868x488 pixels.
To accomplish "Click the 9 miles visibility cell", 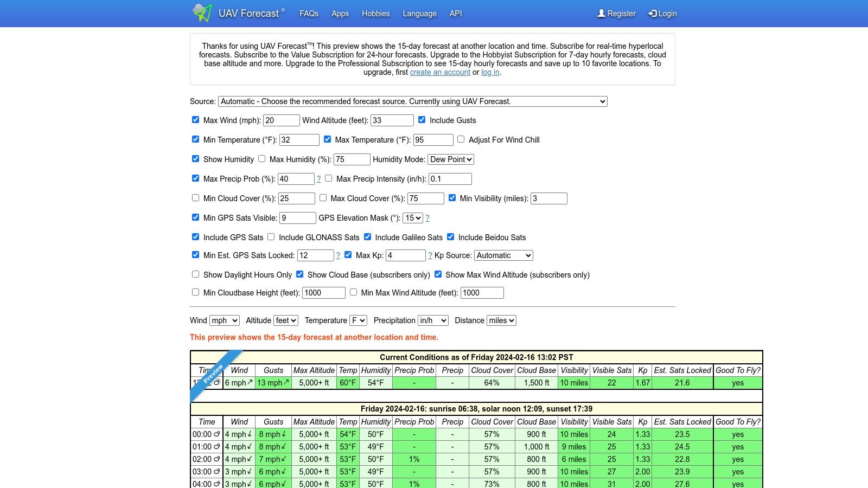I will pyautogui.click(x=574, y=447).
